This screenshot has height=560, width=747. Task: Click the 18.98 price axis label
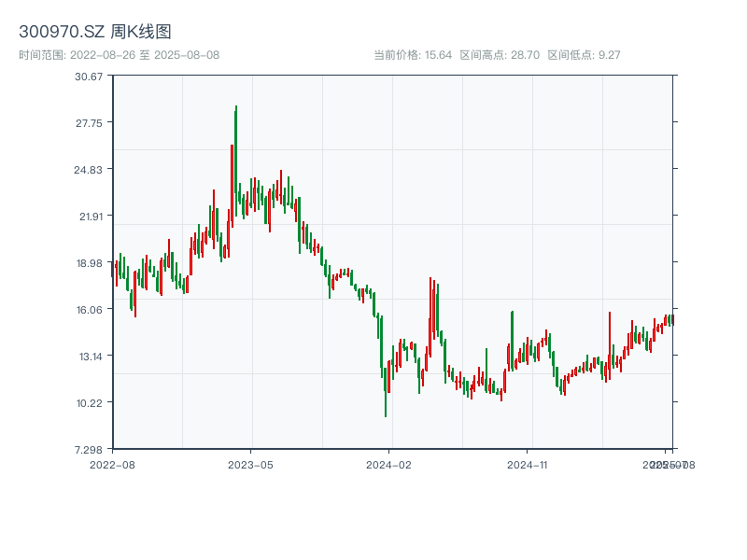90,262
